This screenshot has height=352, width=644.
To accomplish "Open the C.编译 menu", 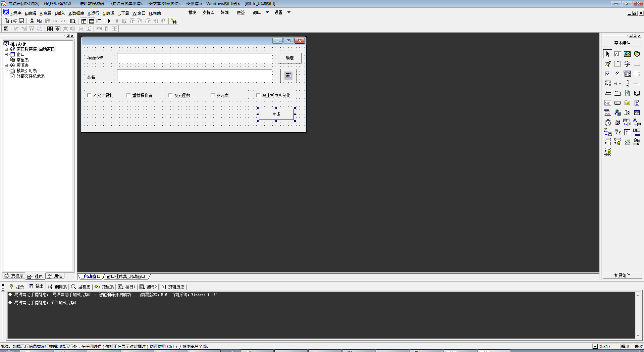I will pyautogui.click(x=108, y=13).
